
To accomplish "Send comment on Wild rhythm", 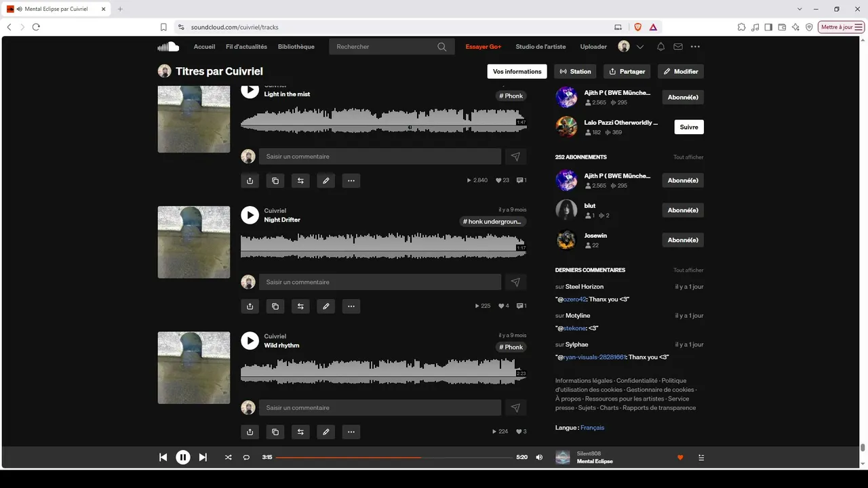I will point(515,408).
